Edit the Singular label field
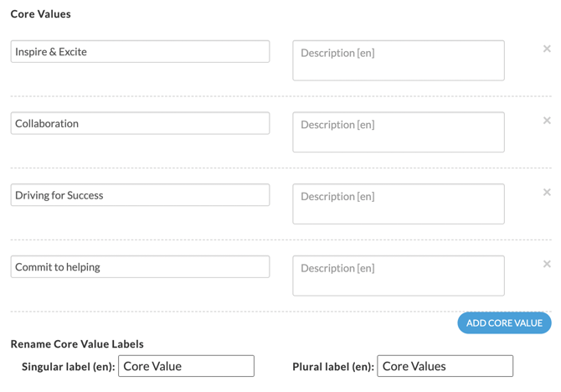 tap(186, 366)
